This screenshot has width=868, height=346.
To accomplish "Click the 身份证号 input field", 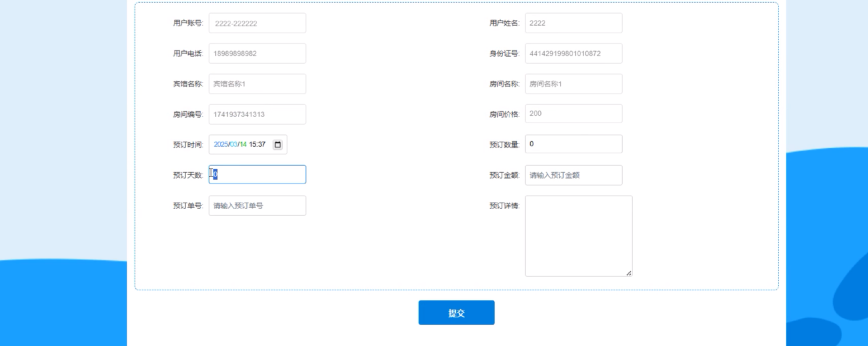I will pyautogui.click(x=573, y=54).
